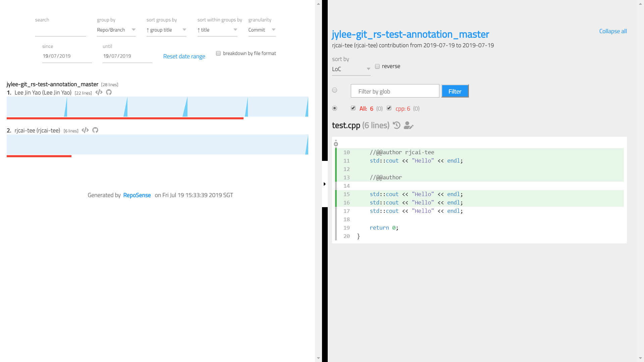
Task: Uncheck the All file types checkbox
Action: 353,108
